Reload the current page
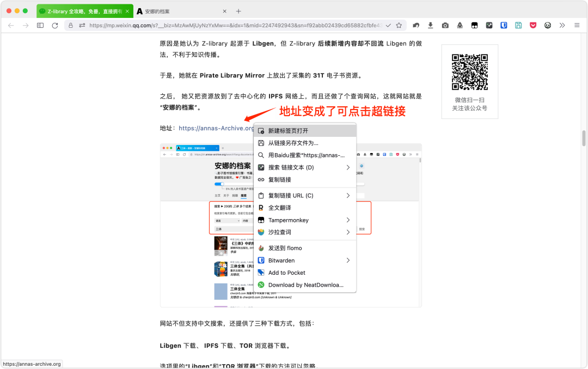 tap(55, 26)
